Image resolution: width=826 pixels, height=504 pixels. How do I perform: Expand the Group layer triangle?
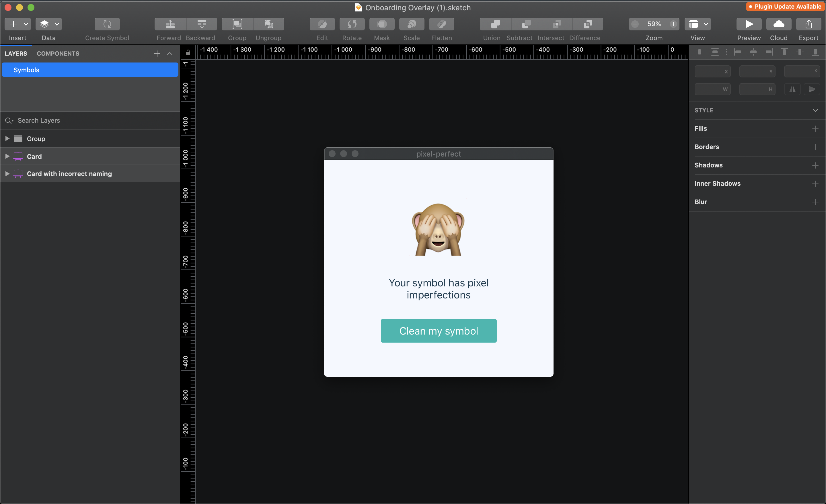coord(7,138)
